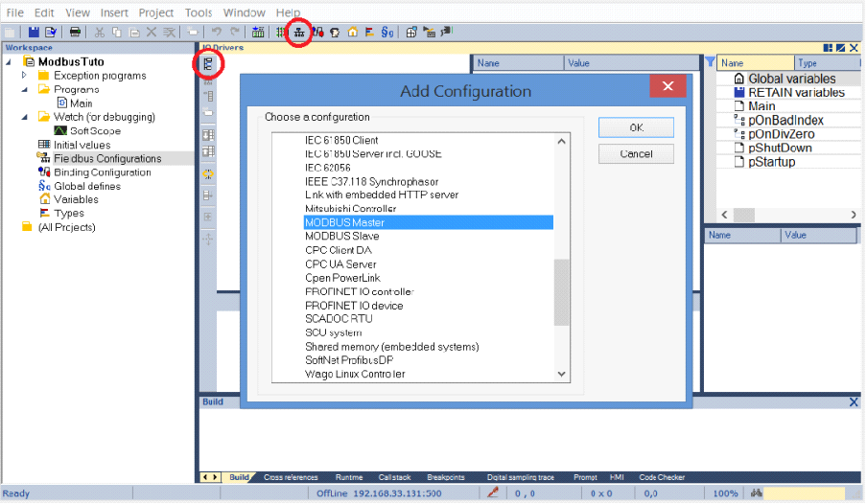Close the Add Configuration dialog

[668, 86]
